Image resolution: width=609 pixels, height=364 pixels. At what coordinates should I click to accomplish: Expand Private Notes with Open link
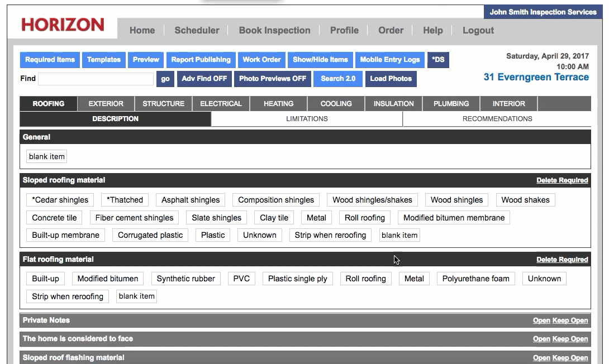pyautogui.click(x=541, y=320)
